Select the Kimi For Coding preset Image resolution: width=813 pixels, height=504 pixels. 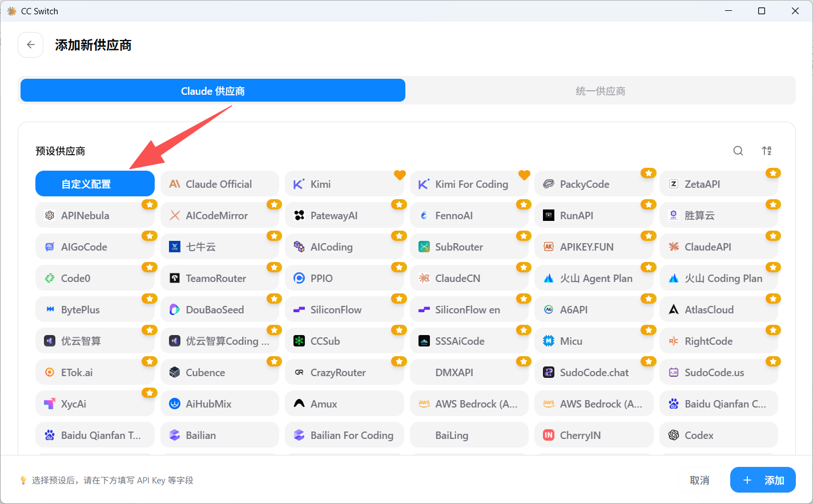point(469,184)
